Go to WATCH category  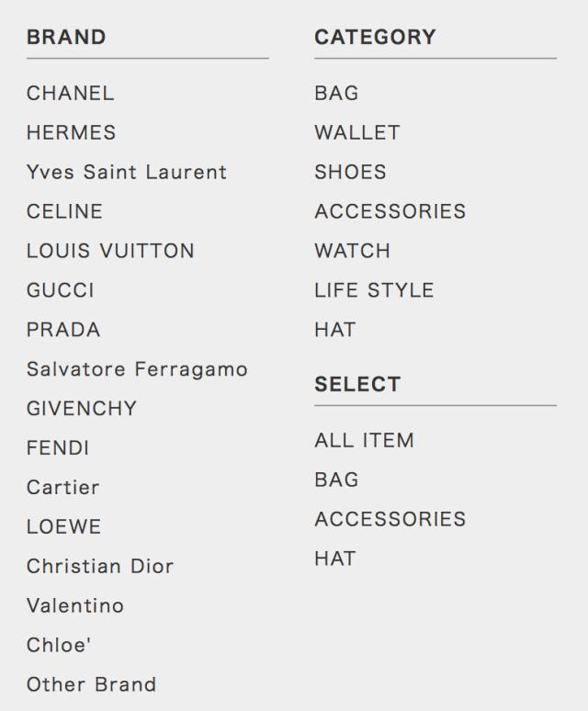point(352,251)
